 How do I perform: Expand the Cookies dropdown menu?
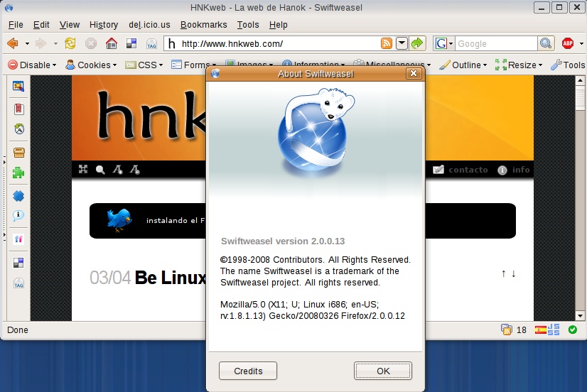pyautogui.click(x=91, y=65)
